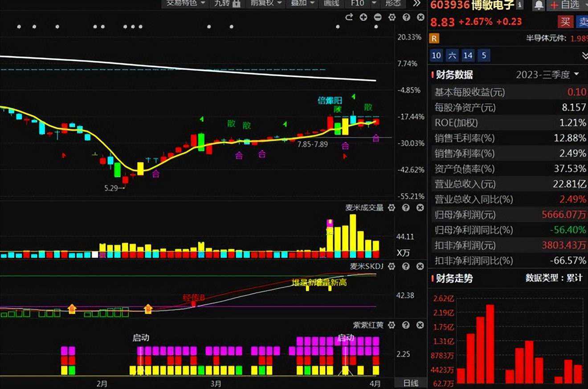Expand the 前复权 adjustment dropdown
The height and width of the screenshot is (389, 588).
coord(266,3)
